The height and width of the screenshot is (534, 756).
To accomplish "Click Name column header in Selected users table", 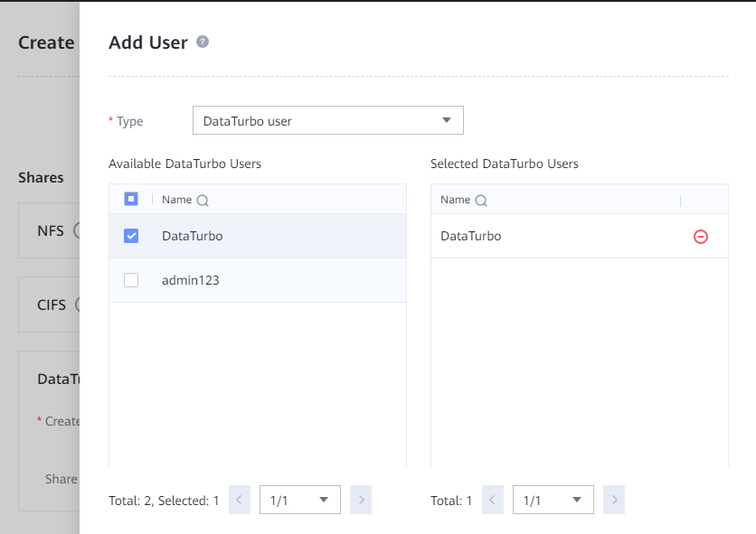I will 455,200.
